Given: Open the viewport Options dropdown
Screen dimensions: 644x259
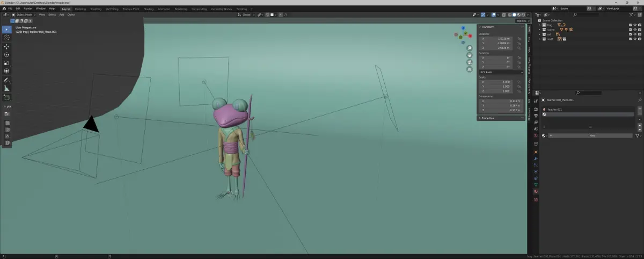Looking at the screenshot, I should pos(523,20).
